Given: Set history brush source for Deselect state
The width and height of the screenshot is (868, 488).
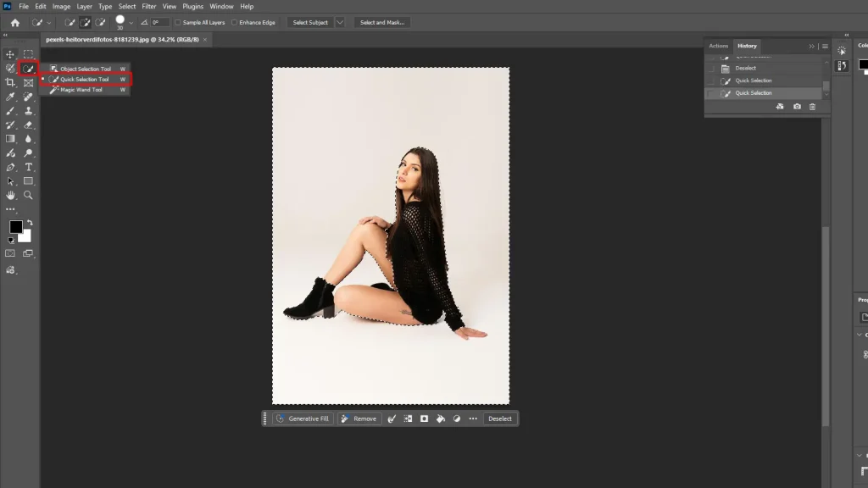Looking at the screenshot, I should 711,68.
